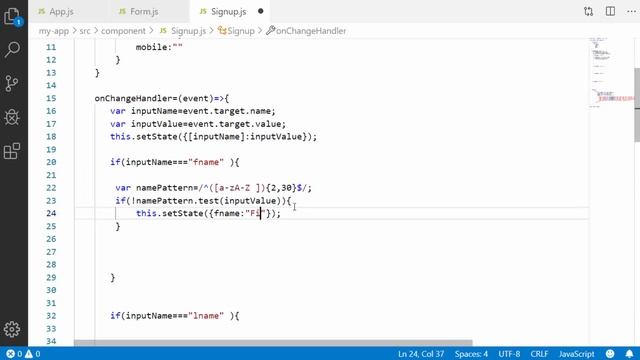Image resolution: width=640 pixels, height=360 pixels.
Task: Click the errors and warnings count
Action: 23,354
